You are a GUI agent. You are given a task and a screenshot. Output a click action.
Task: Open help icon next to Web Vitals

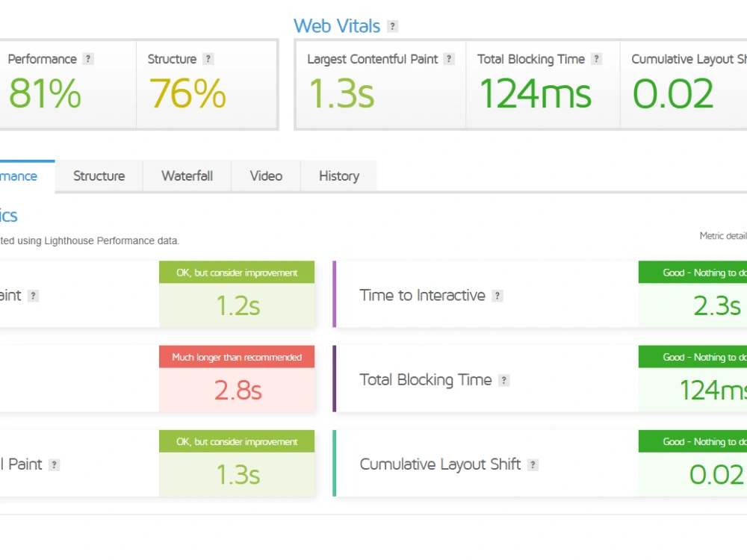392,26
